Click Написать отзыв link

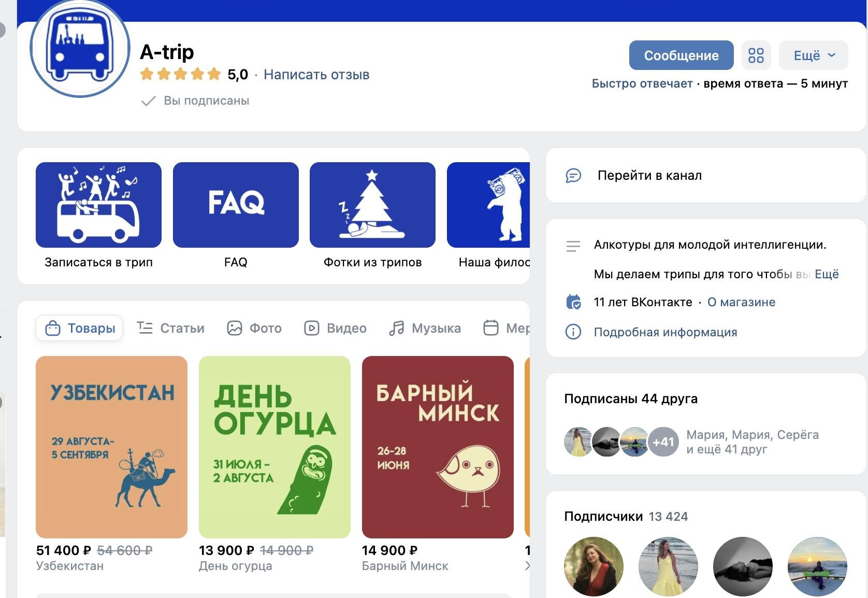tap(316, 75)
